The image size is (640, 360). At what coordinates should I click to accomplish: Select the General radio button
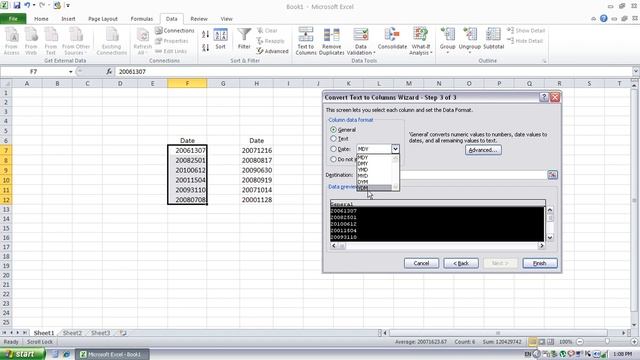pyautogui.click(x=333, y=130)
